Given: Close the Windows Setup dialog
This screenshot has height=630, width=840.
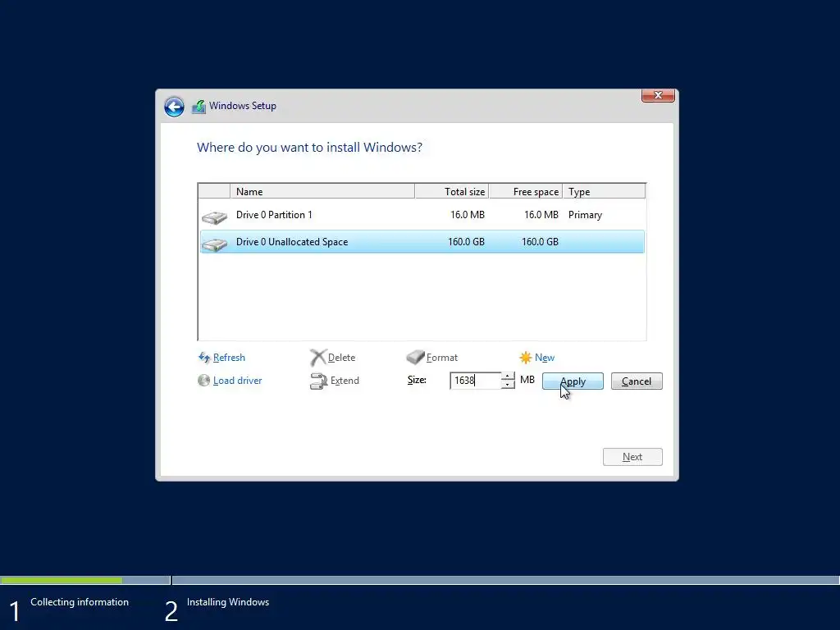Looking at the screenshot, I should [658, 95].
